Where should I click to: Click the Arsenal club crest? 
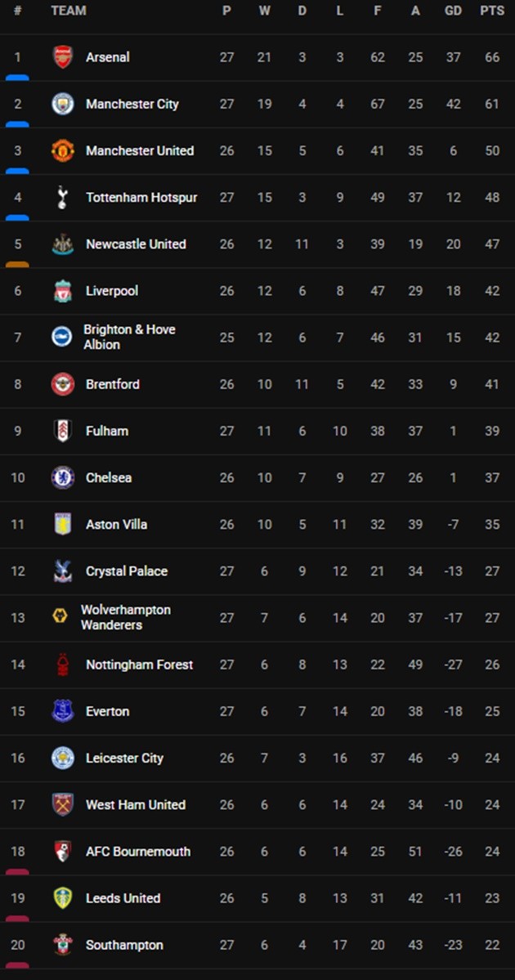coord(63,57)
